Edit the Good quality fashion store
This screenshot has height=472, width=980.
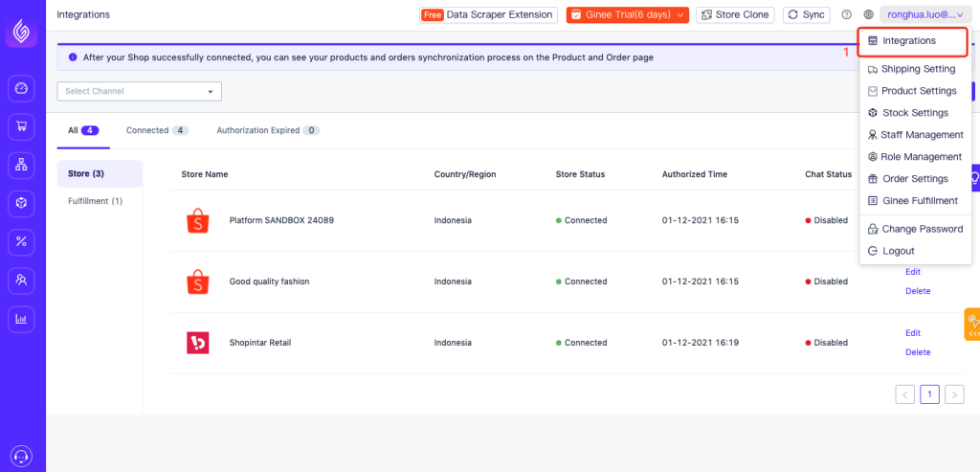(912, 272)
